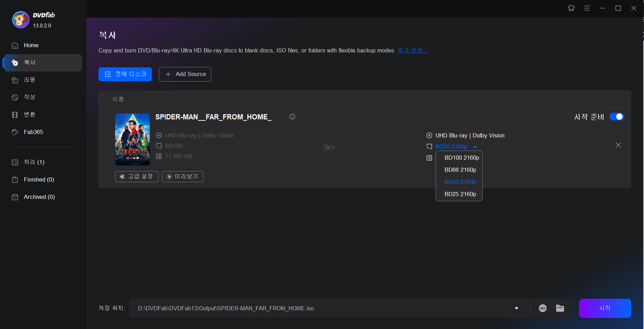Viewport: 644px width, 329px height.
Task: Click the 전체 디스크 full disc mode button
Action: pos(125,74)
